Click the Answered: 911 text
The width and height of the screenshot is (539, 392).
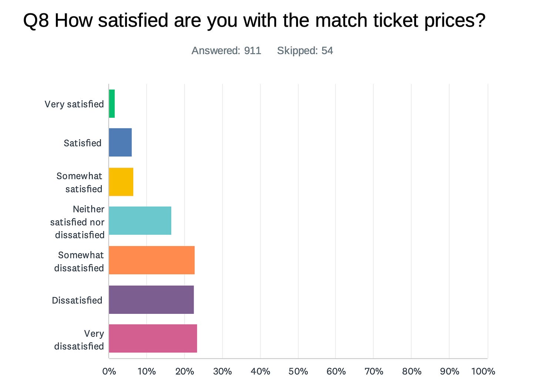tap(226, 51)
